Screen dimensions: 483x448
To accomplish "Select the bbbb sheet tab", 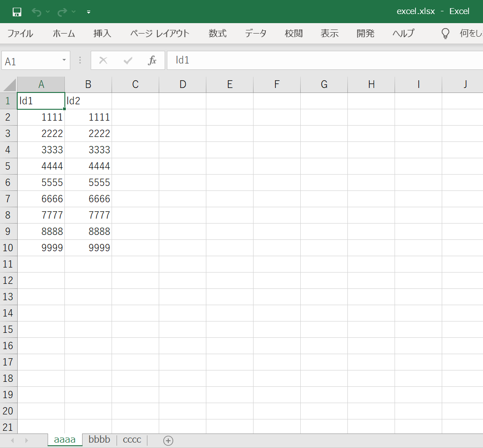I will (99, 440).
